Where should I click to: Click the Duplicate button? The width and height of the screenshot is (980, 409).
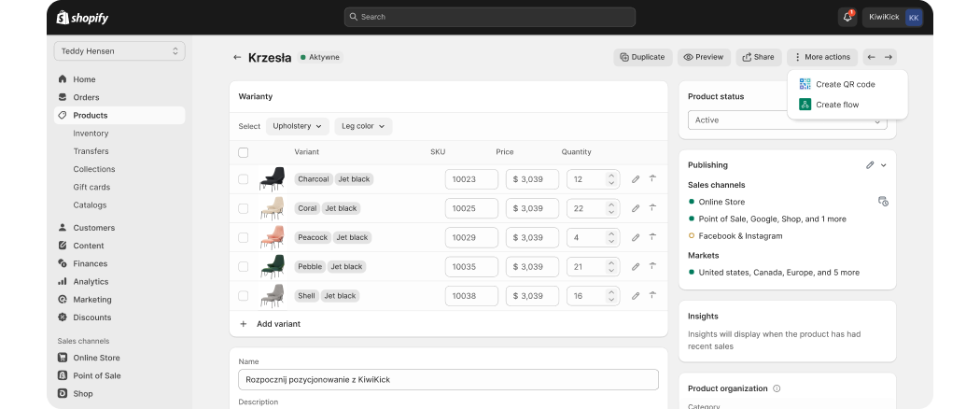(x=642, y=57)
